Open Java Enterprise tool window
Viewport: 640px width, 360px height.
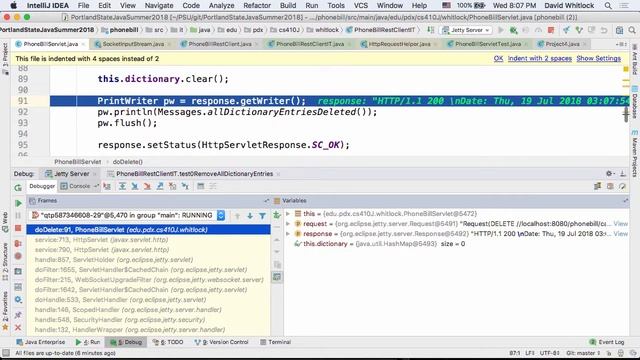point(40,342)
